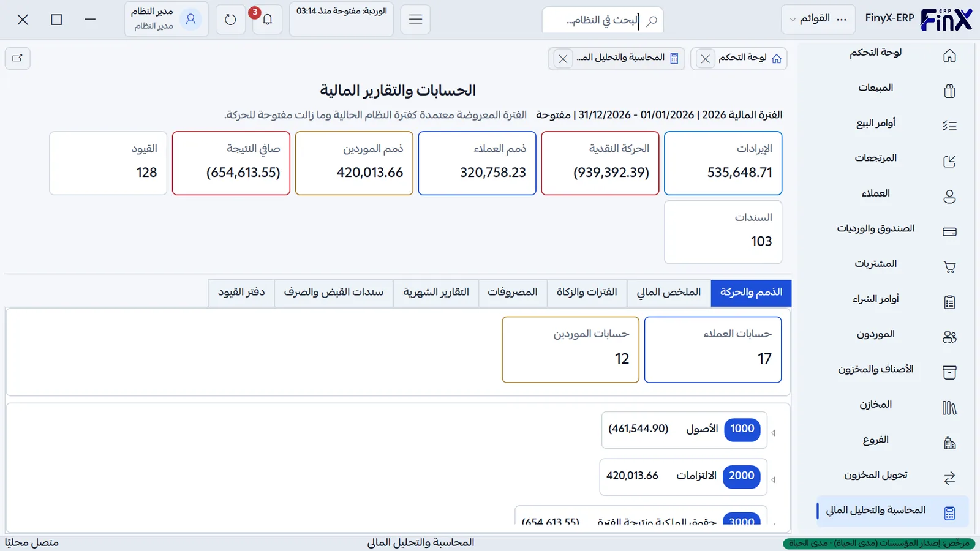Open the الموردون suppliers icon

949,337
